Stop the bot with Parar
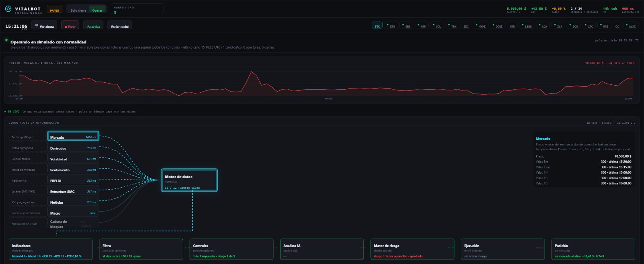Viewport: 644px width, 264px height. [70, 26]
